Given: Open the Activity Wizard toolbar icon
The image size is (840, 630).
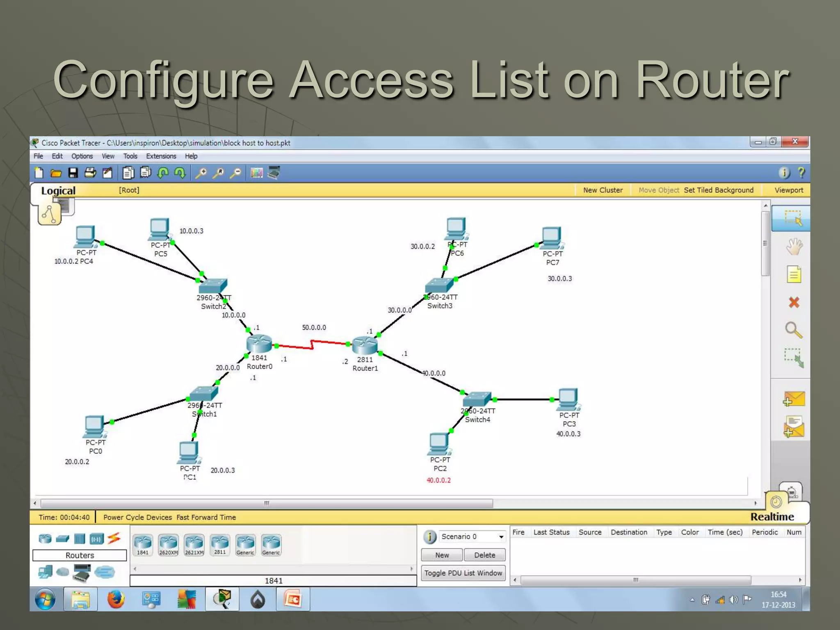Looking at the screenshot, I should coord(107,173).
